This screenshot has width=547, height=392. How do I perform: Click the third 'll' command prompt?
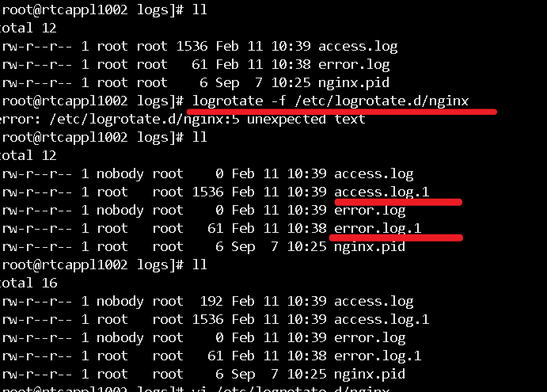tap(200, 265)
